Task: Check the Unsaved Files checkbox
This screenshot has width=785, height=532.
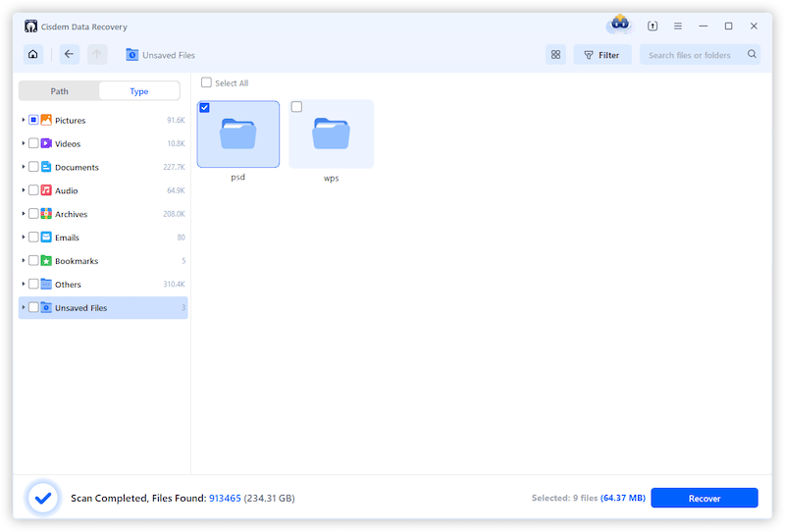Action: pyautogui.click(x=33, y=307)
